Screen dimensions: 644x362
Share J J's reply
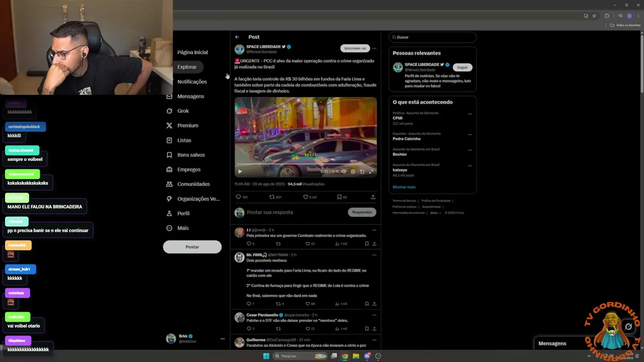374,244
